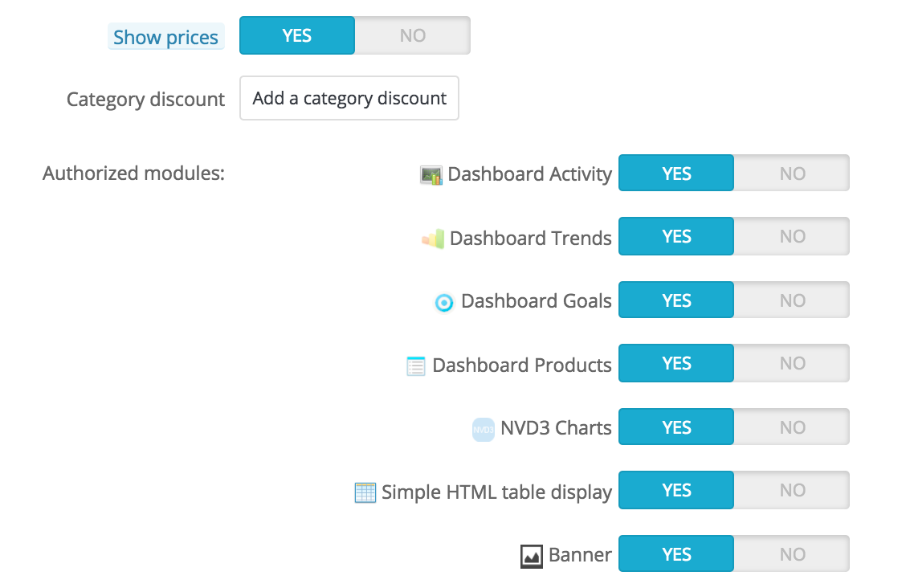
Task: Click the Dashboard Activity module icon
Action: [x=431, y=174]
